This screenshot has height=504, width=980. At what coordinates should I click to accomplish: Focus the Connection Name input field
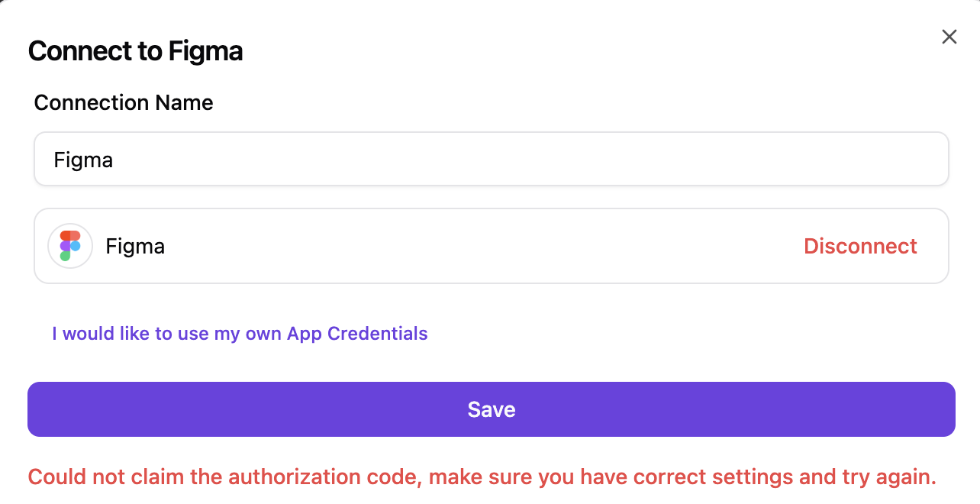coord(491,159)
